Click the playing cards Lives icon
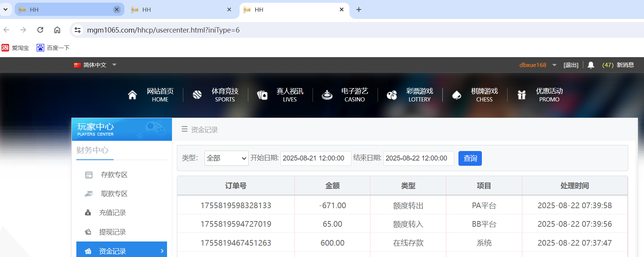This screenshot has height=257, width=644. coord(262,95)
